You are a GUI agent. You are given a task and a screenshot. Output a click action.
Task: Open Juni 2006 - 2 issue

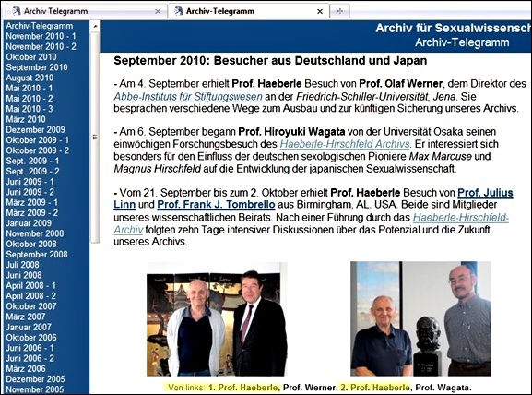[30, 358]
